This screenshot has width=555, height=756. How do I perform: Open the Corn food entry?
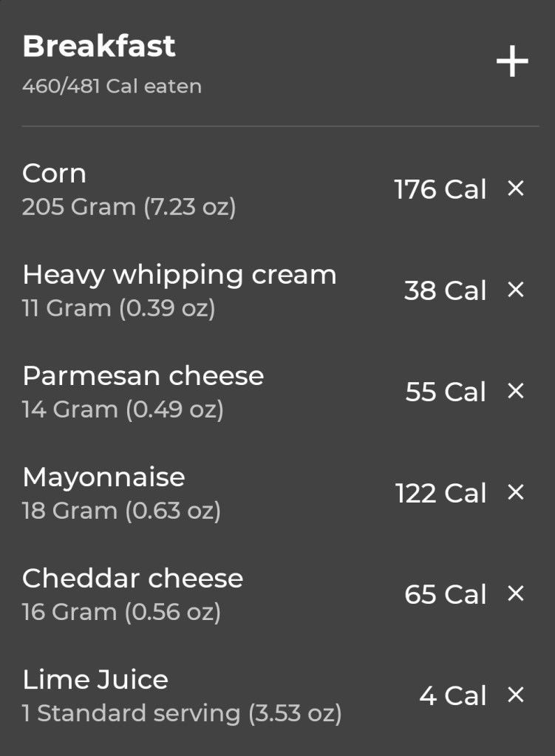[55, 174]
